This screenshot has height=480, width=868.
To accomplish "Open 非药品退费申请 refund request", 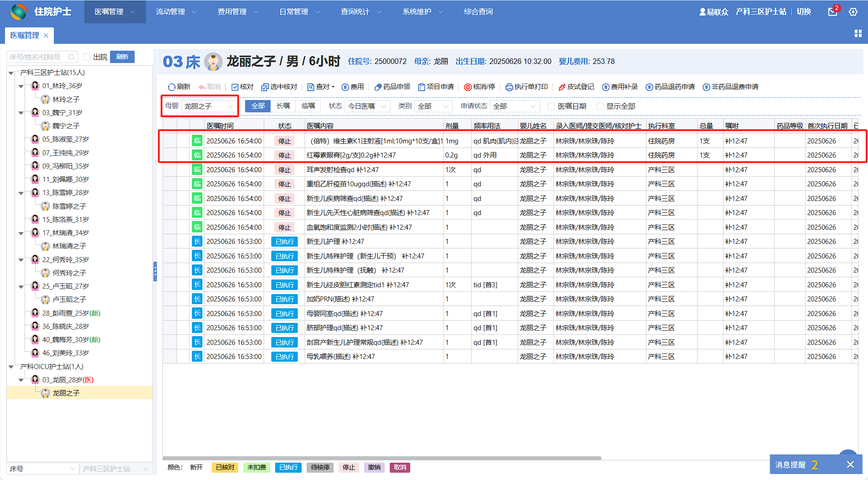I will [730, 87].
